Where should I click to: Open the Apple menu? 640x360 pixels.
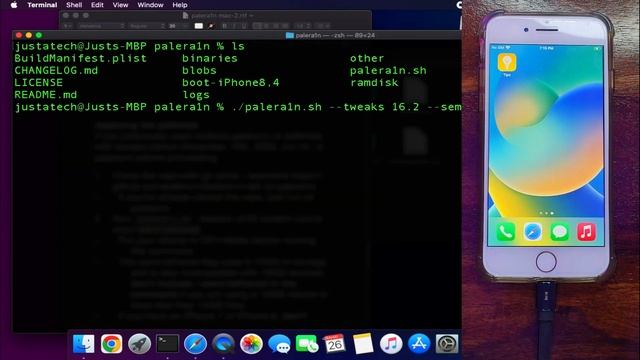pos(13,5)
